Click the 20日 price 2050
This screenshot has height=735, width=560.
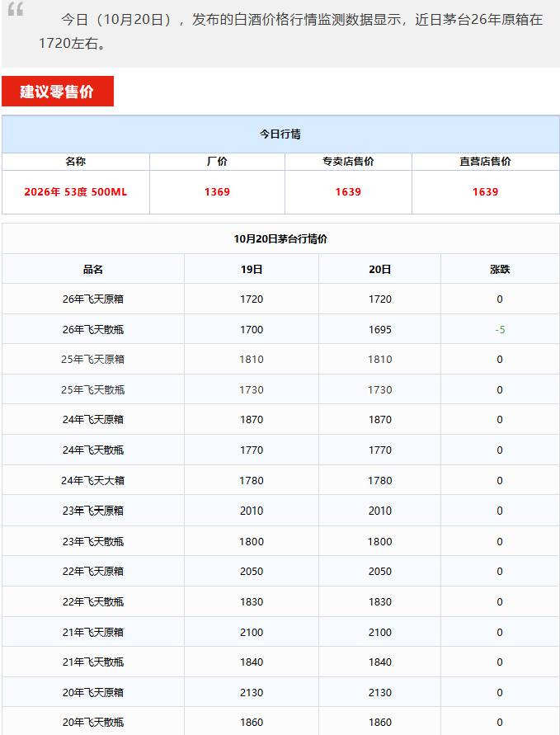click(x=379, y=572)
